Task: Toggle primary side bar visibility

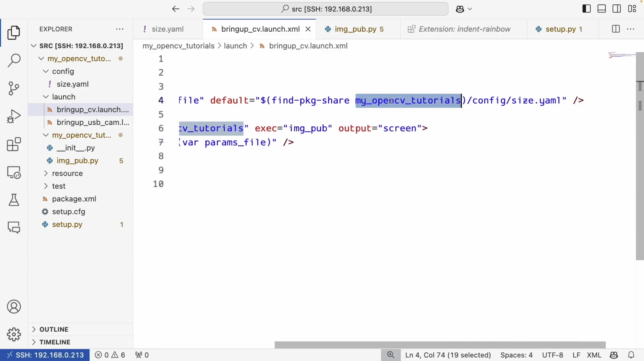Action: coord(586,9)
